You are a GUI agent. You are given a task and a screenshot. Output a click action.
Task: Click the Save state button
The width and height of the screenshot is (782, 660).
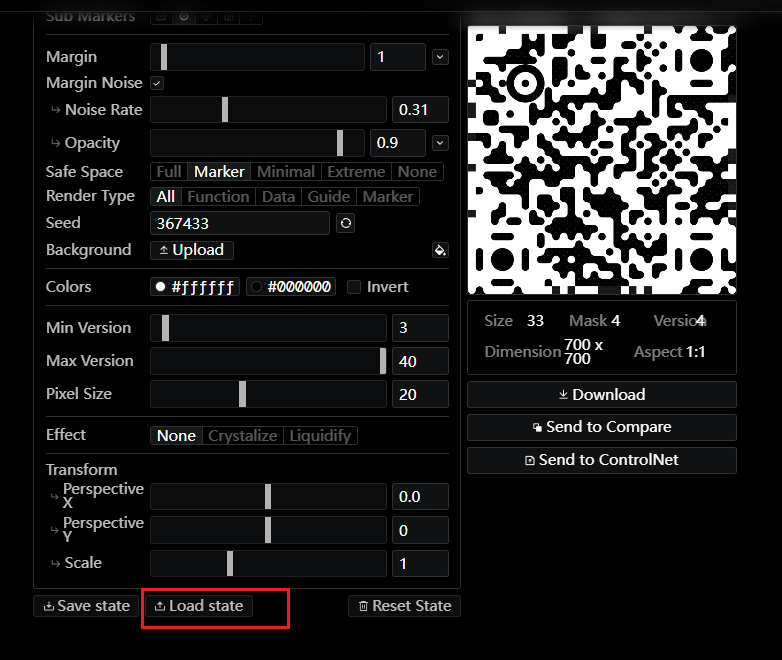pyautogui.click(x=86, y=606)
